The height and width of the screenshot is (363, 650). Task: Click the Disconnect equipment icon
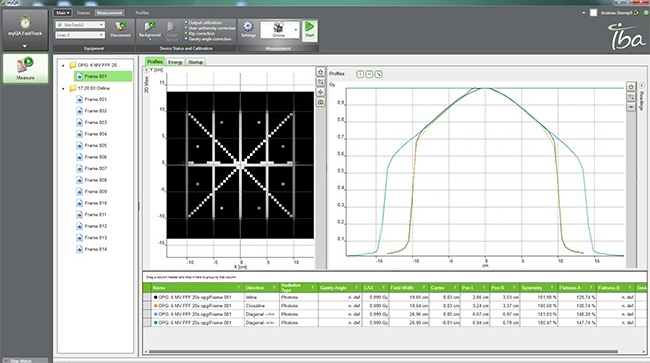pos(121,29)
